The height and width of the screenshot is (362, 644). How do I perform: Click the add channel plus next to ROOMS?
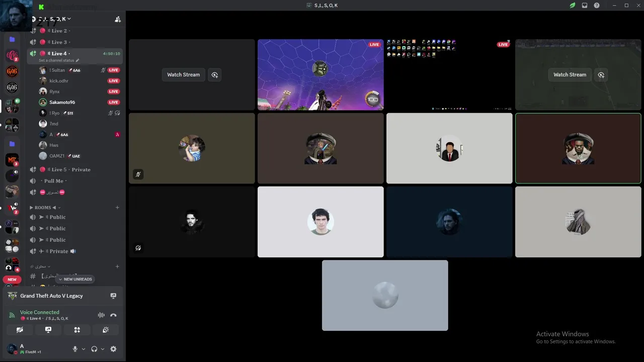pyautogui.click(x=117, y=207)
